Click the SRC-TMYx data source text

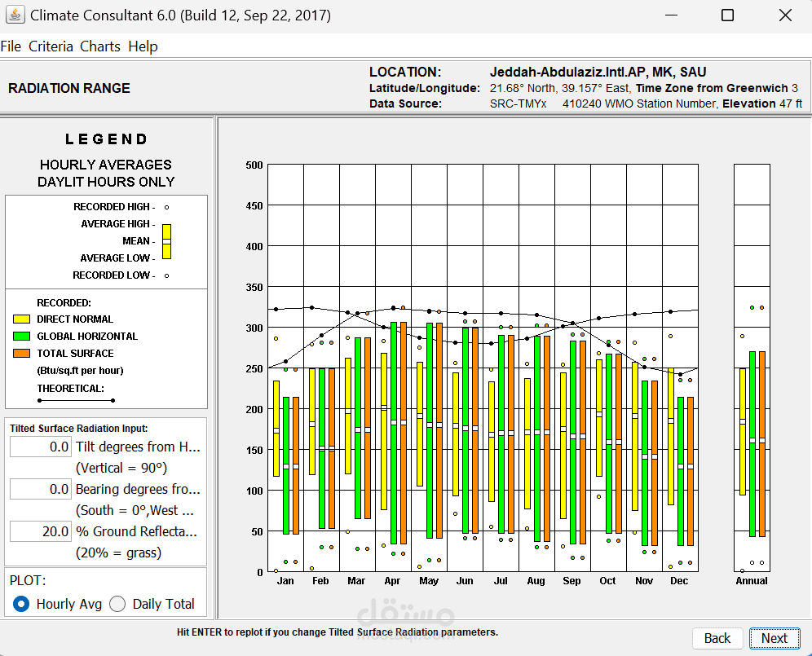point(519,103)
